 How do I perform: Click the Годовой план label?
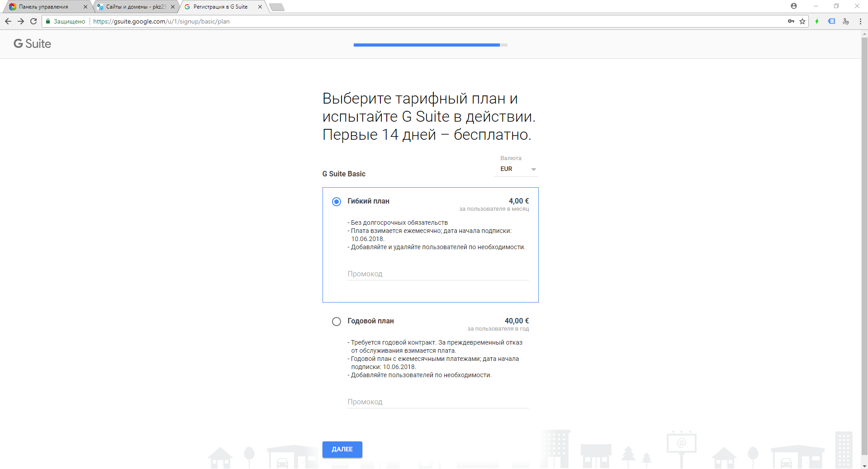pos(370,321)
